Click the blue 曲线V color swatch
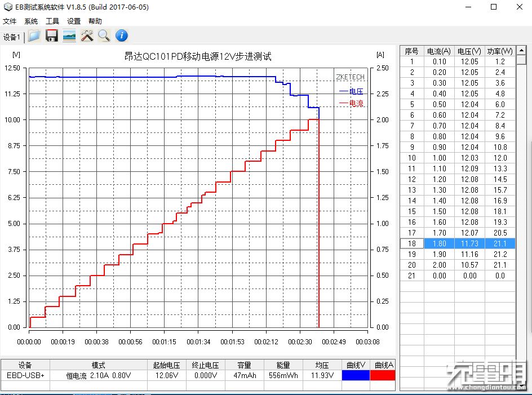 click(356, 375)
